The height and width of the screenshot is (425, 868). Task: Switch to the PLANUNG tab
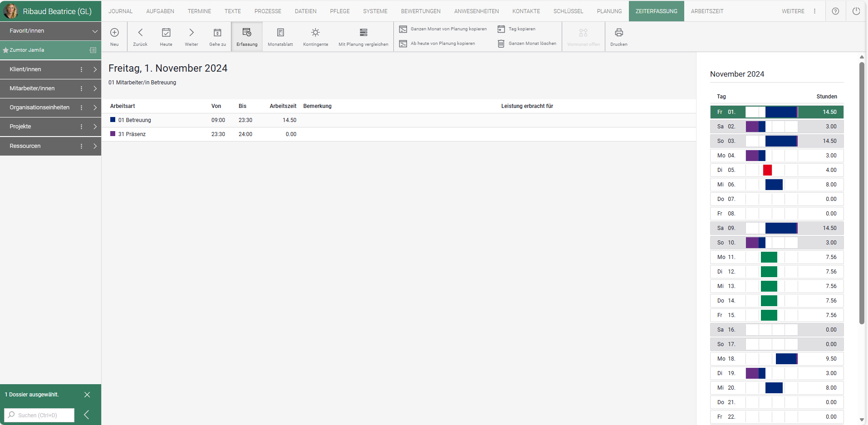click(x=609, y=11)
